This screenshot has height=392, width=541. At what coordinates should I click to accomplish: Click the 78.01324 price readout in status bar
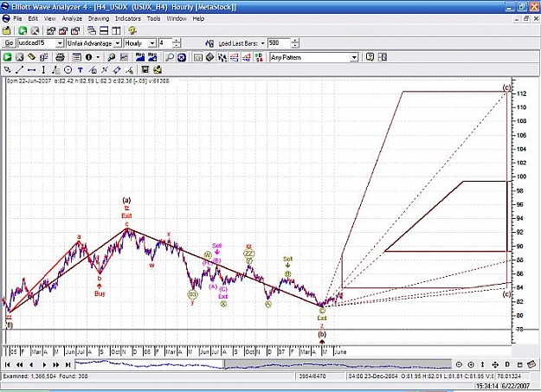click(x=509, y=376)
